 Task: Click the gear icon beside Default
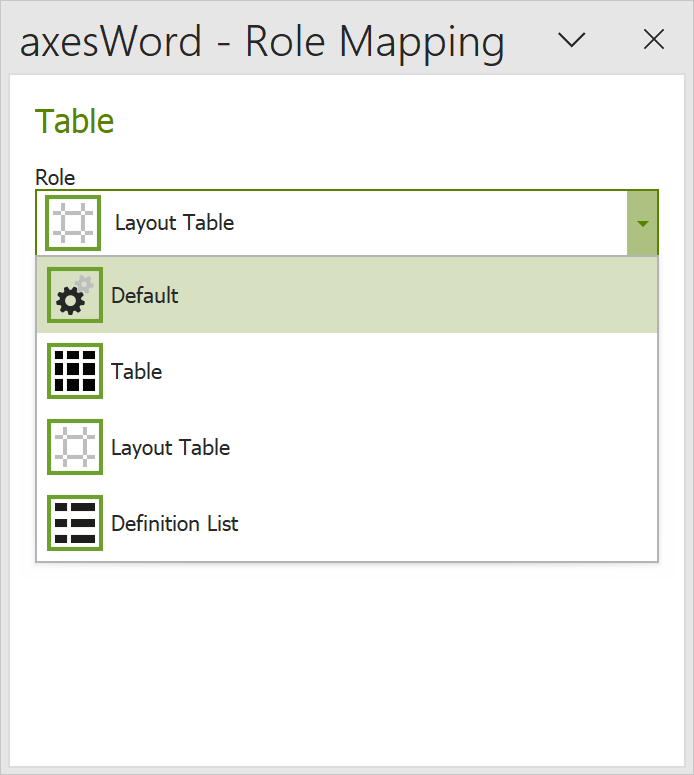75,295
